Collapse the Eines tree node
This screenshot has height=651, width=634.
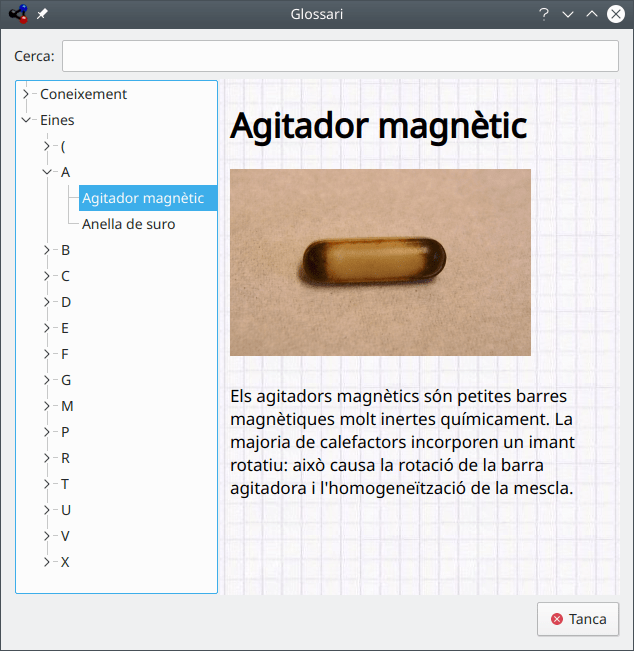pos(26,120)
